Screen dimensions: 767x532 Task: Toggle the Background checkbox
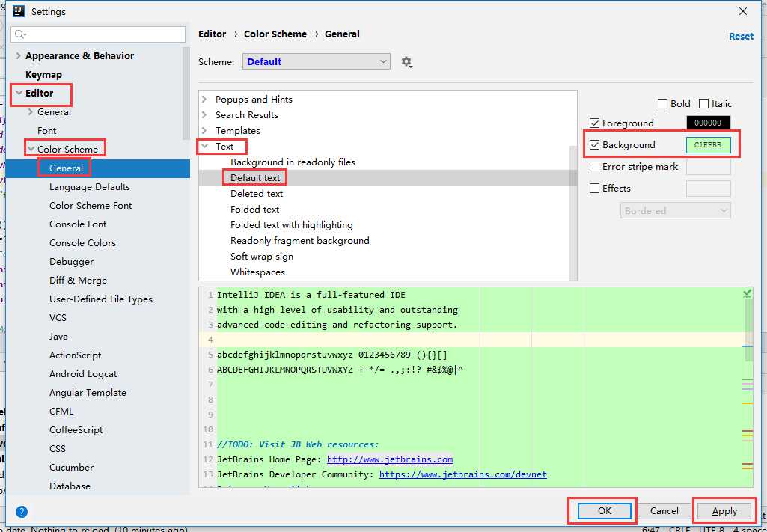pyautogui.click(x=595, y=144)
